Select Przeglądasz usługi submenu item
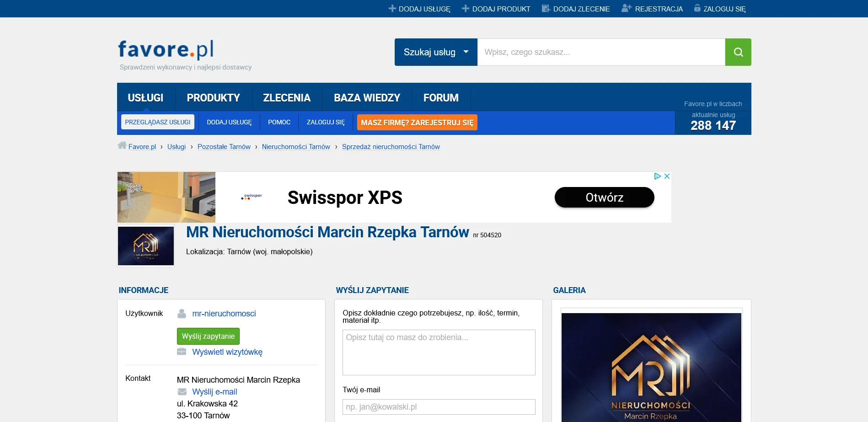This screenshot has height=422, width=868. pos(158,122)
